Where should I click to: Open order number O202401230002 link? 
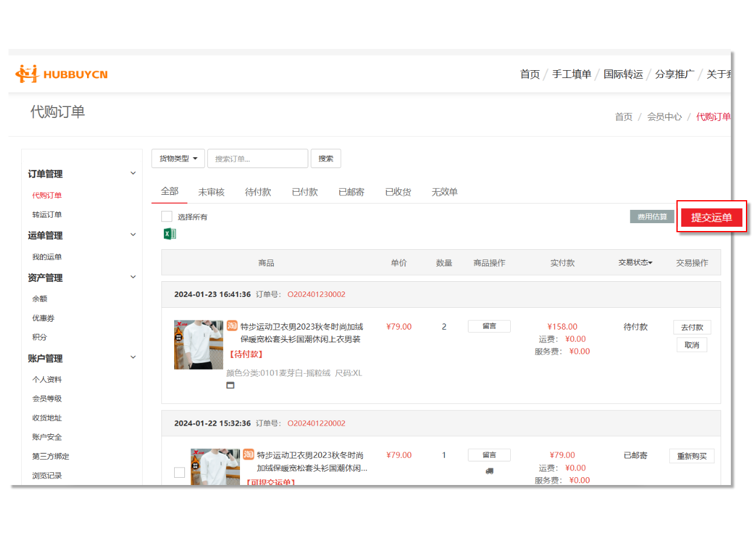(316, 295)
